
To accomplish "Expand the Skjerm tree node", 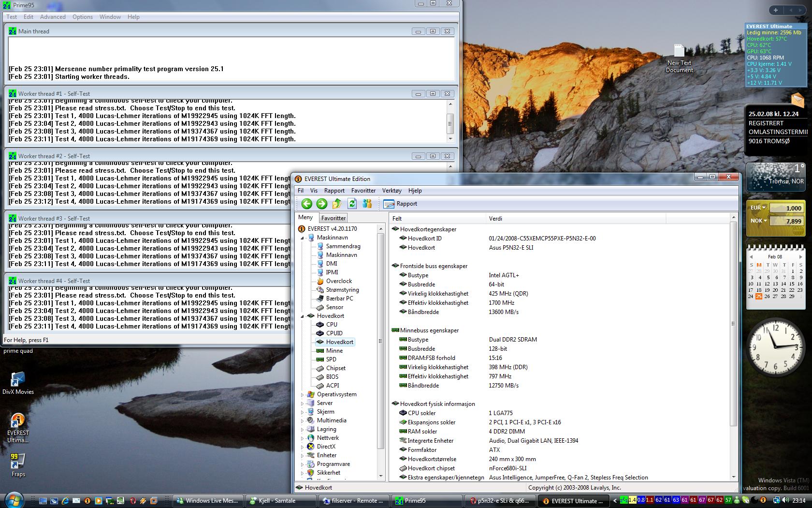I will [303, 412].
